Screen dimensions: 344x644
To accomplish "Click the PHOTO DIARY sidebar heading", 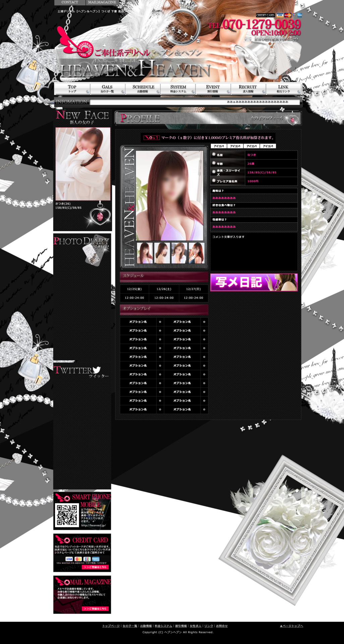I will pyautogui.click(x=81, y=241).
